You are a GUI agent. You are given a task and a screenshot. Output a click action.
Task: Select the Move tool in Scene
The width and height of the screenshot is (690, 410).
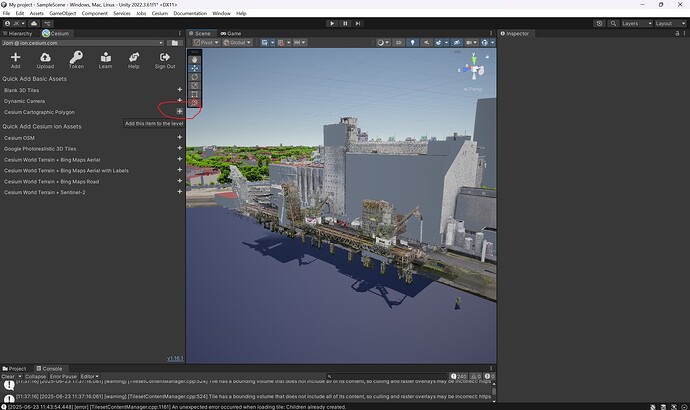click(195, 68)
